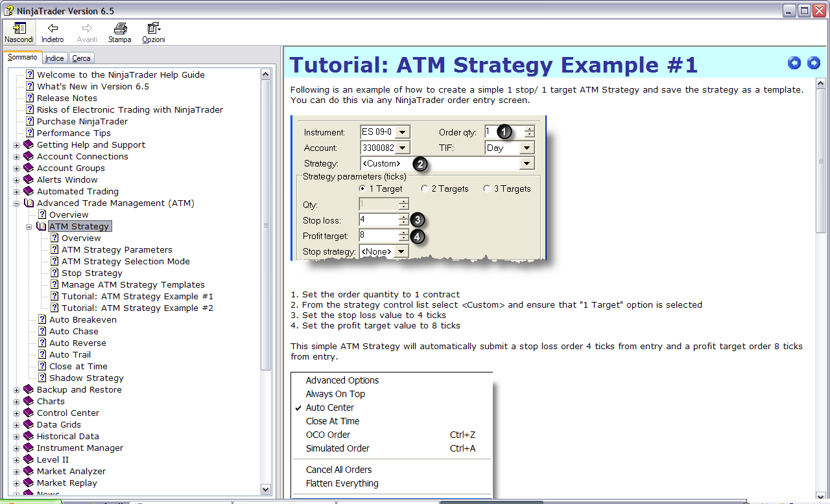Click the book icon beside Data Grids
The image size is (830, 504).
point(29,424)
